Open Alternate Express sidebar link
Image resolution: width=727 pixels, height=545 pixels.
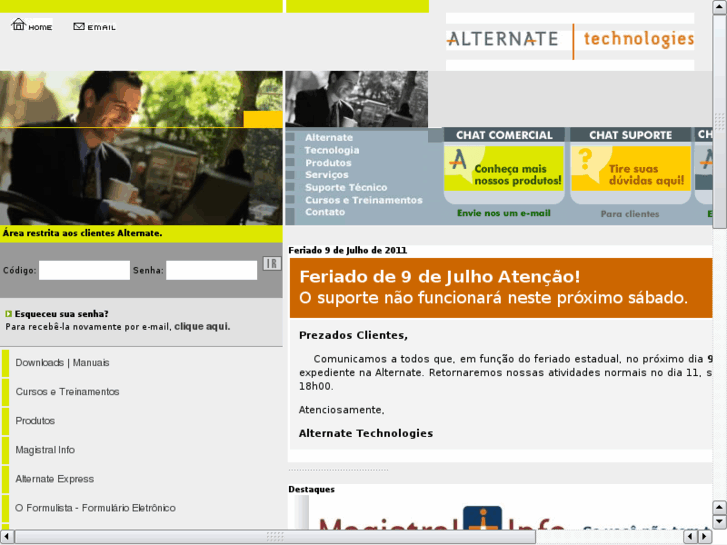click(55, 479)
